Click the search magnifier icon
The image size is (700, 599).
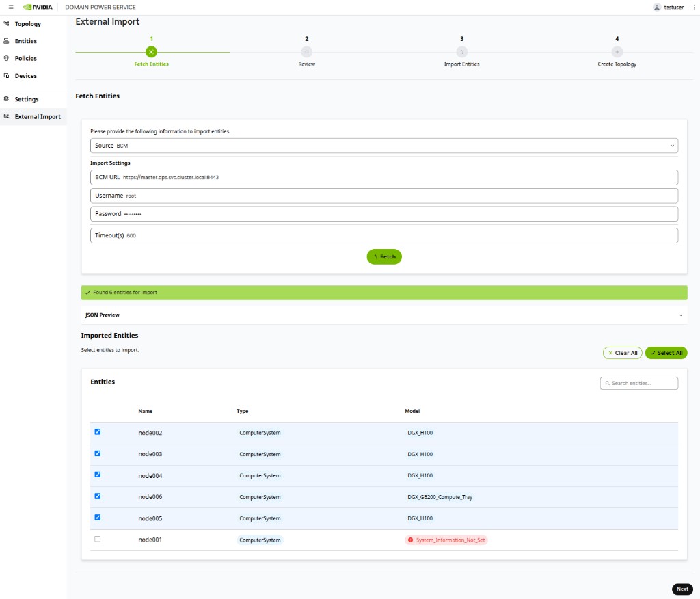click(607, 383)
